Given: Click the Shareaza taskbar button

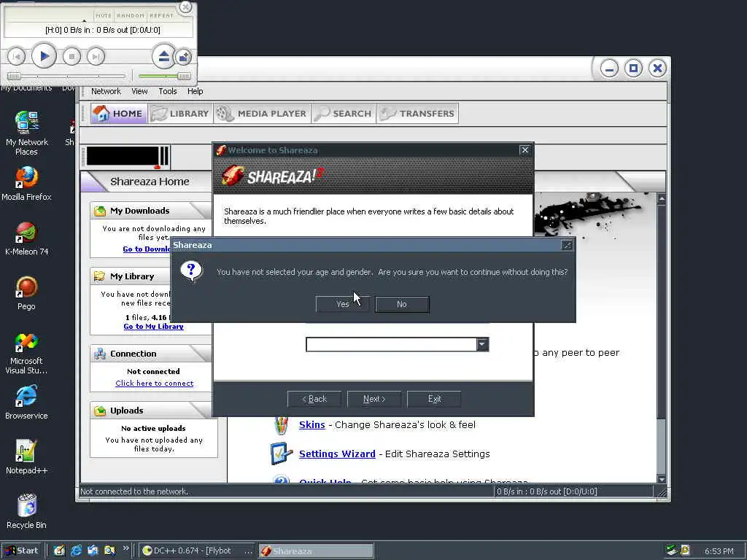Looking at the screenshot, I should coord(317,551).
